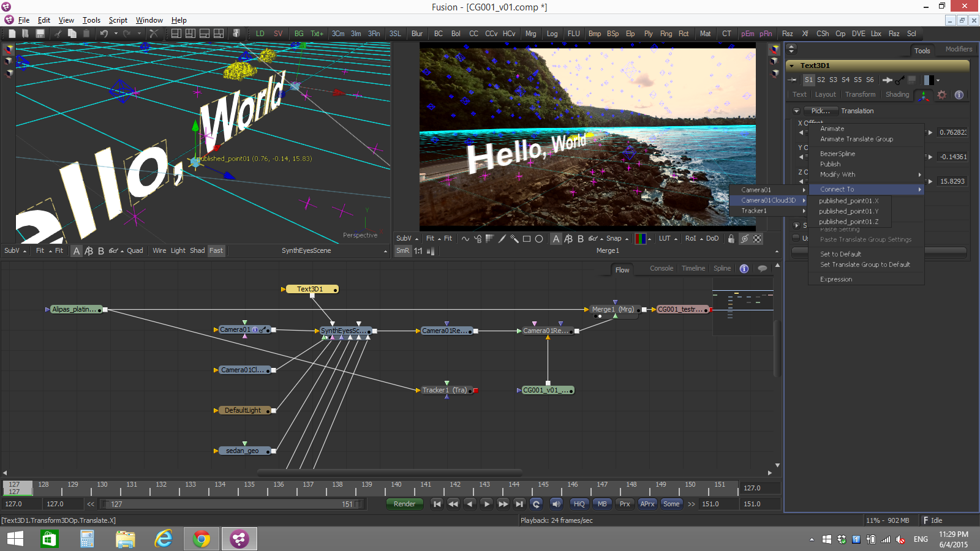The height and width of the screenshot is (551, 980).
Task: Toggle MB motion blur
Action: point(602,504)
